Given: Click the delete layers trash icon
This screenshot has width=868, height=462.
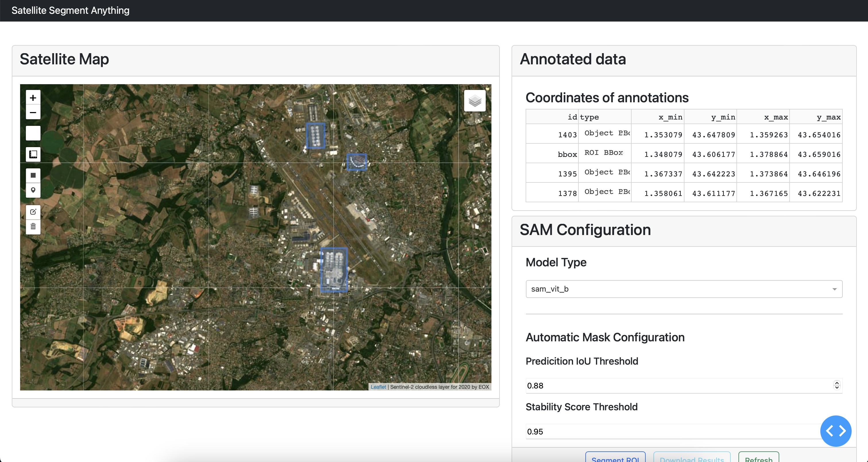Looking at the screenshot, I should pos(33,226).
